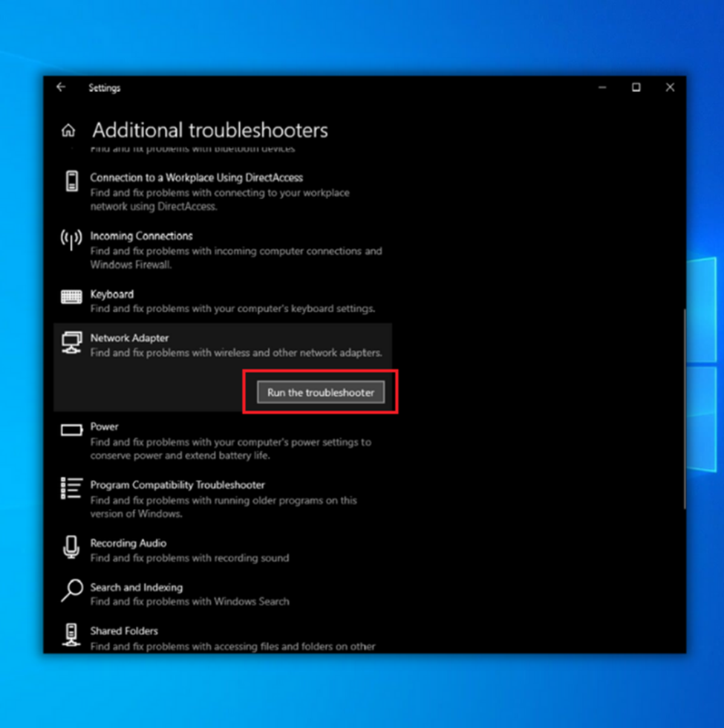Expand Connection to a Workplace Using DirectAccess

(x=223, y=192)
